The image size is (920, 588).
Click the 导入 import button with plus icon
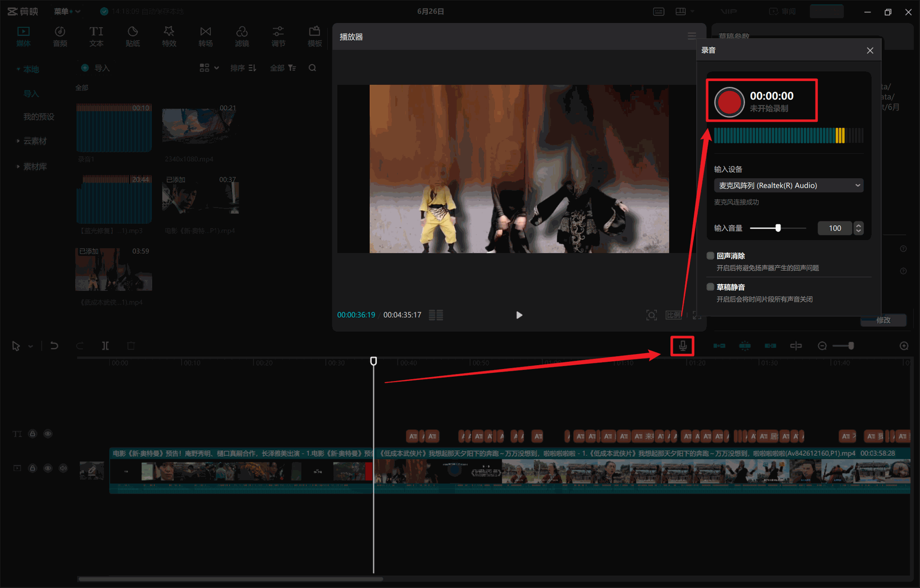[96, 68]
